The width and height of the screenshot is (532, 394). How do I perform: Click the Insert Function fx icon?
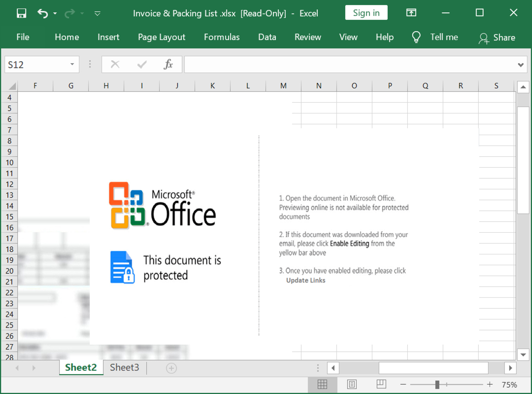(x=168, y=64)
